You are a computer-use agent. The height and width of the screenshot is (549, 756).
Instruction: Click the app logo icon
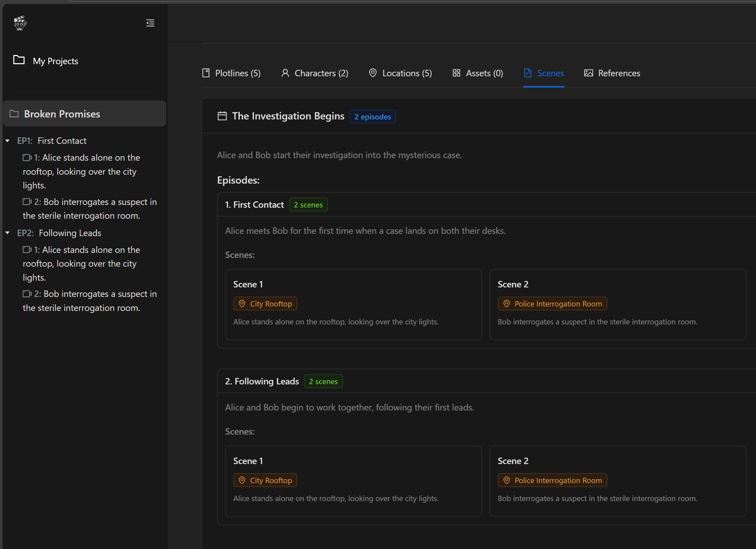pos(20,23)
